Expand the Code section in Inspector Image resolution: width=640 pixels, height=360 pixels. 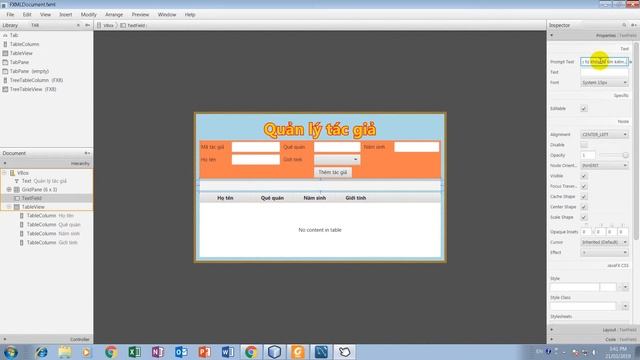552,339
